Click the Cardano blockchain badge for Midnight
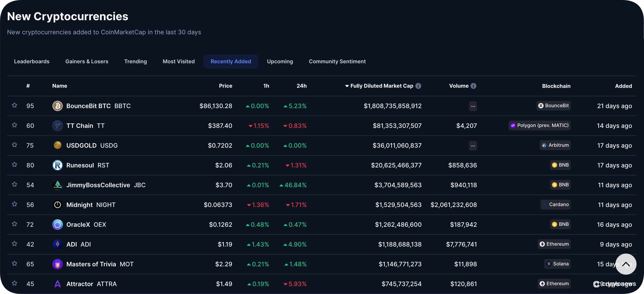The height and width of the screenshot is (294, 644). pyautogui.click(x=555, y=205)
